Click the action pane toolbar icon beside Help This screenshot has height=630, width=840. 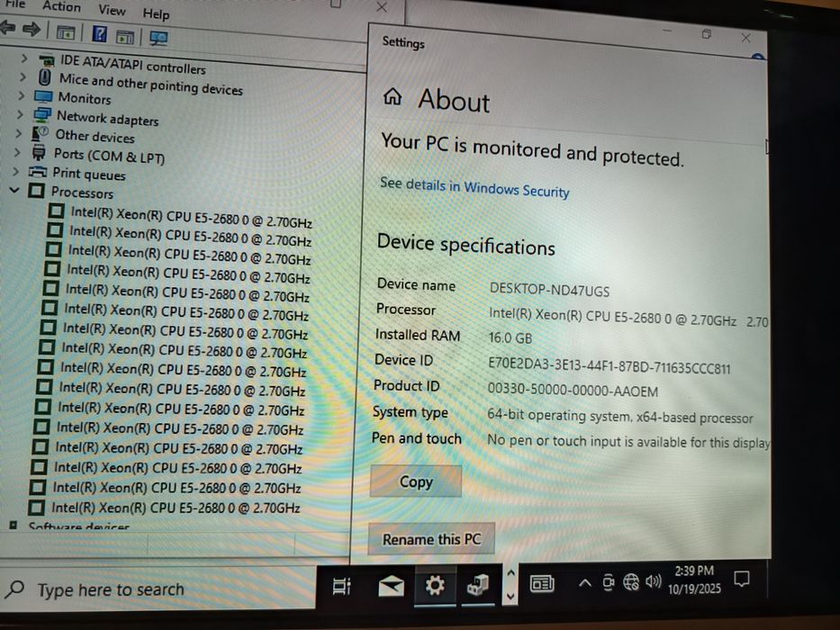click(125, 36)
